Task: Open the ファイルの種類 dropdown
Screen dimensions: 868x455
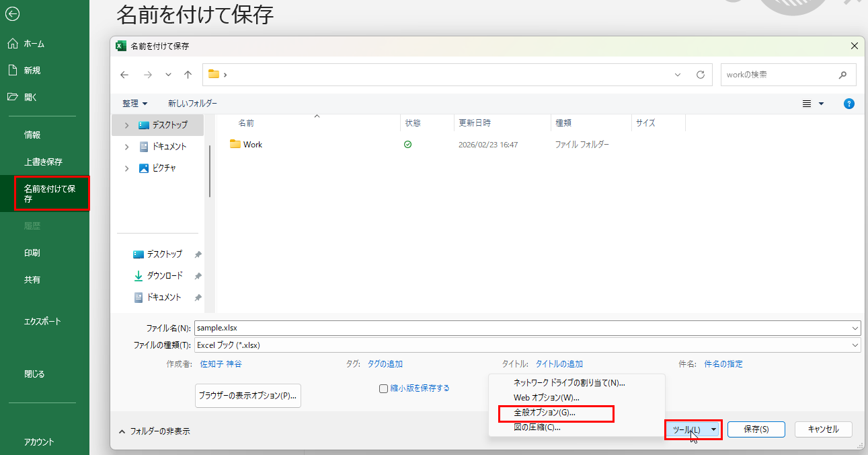Action: [x=855, y=345]
